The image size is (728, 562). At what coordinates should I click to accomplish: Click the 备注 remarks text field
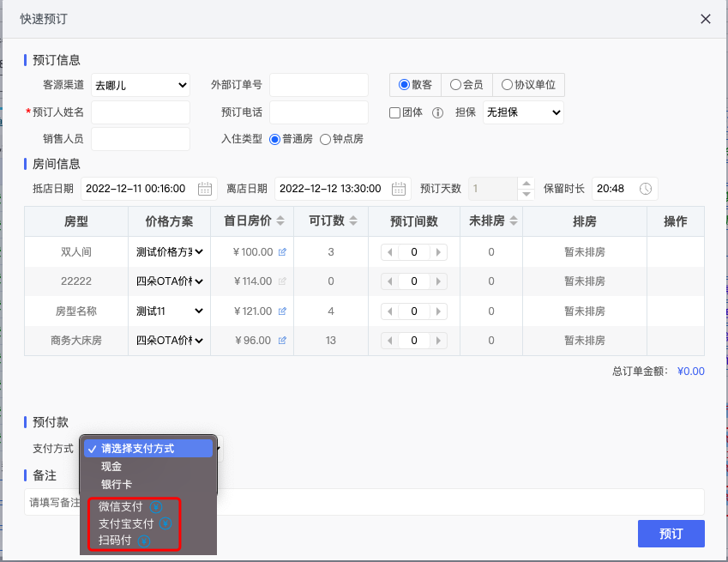[x=364, y=502]
